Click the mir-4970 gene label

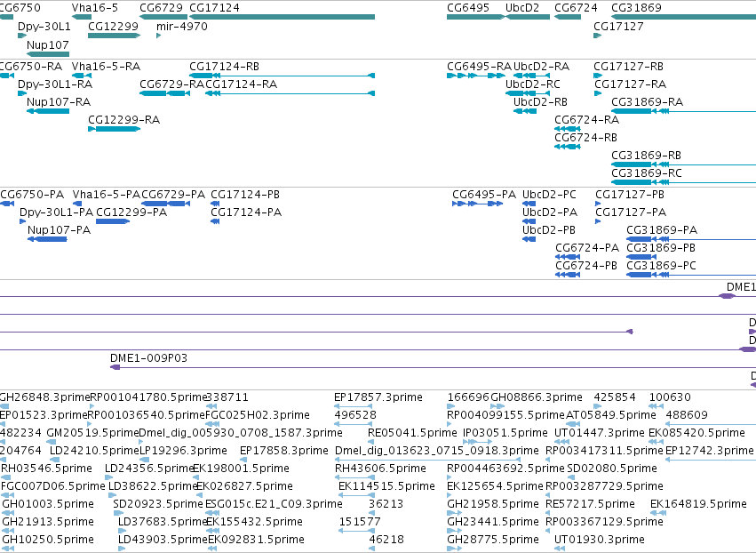[182, 26]
